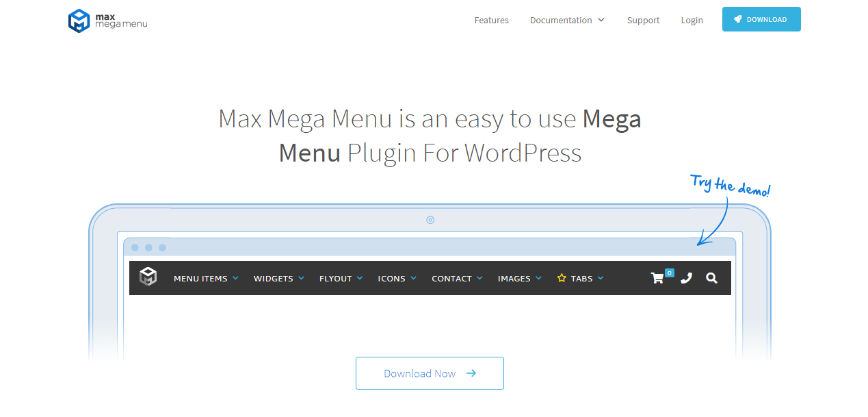Expand the Documentation chevron arrow
The height and width of the screenshot is (417, 868).
(x=601, y=20)
